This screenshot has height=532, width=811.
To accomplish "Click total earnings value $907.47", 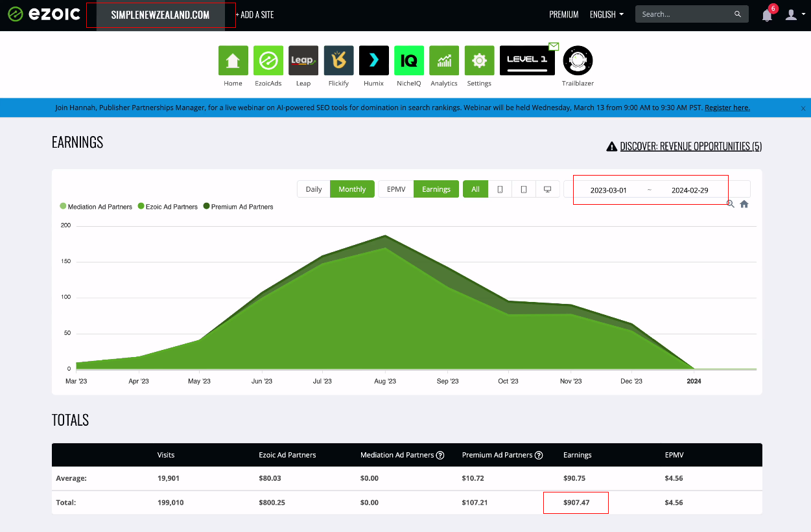I will coord(576,502).
